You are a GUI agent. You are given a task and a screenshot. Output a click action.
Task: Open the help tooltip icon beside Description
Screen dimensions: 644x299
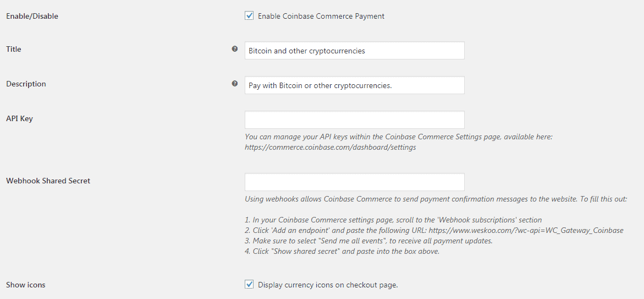coord(234,84)
